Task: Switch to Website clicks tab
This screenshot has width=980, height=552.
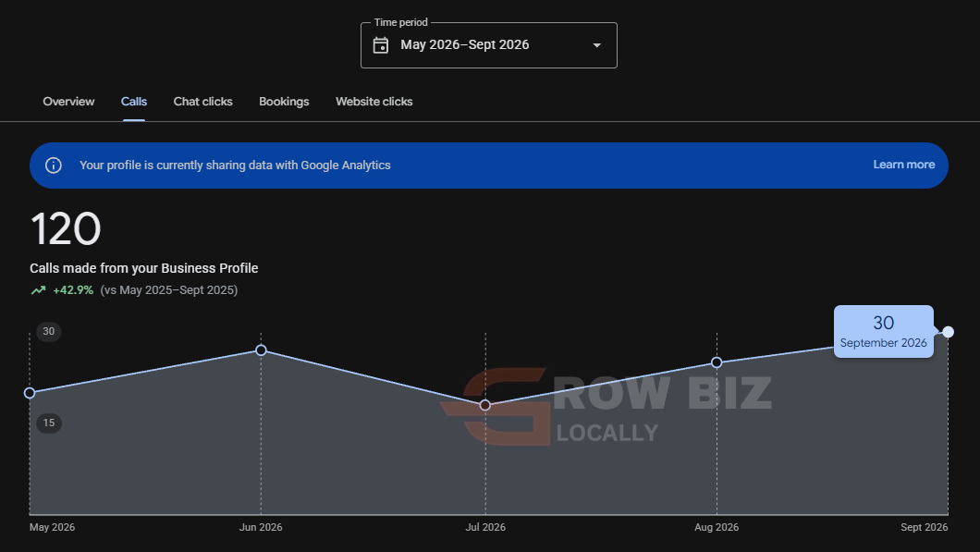Action: pos(374,102)
